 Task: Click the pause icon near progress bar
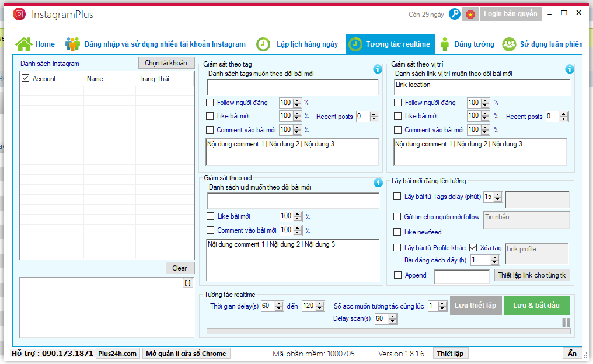tap(566, 323)
